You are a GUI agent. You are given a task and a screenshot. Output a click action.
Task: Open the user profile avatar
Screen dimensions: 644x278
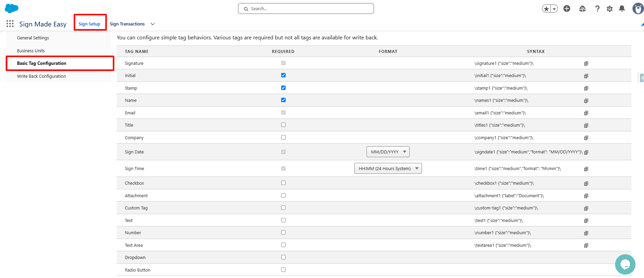point(638,8)
